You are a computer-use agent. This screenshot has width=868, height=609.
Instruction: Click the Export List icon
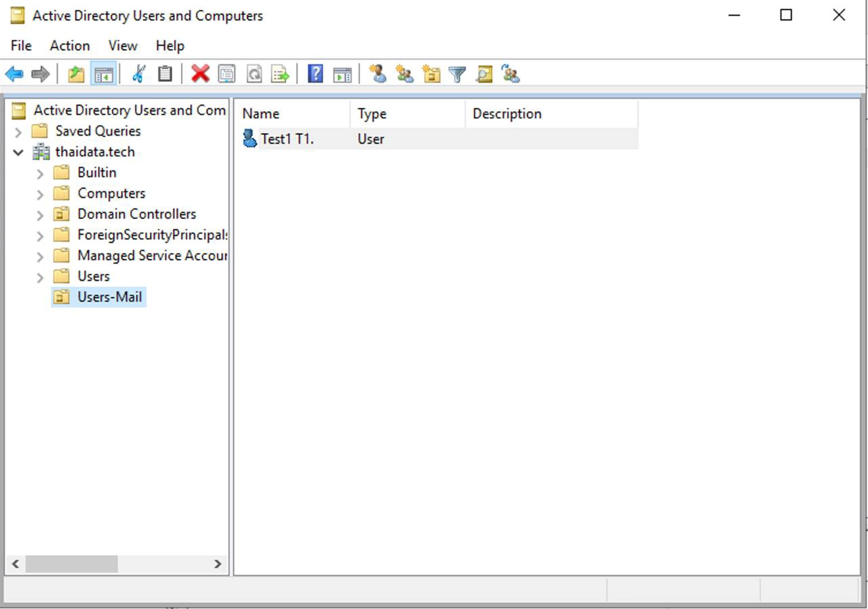280,74
